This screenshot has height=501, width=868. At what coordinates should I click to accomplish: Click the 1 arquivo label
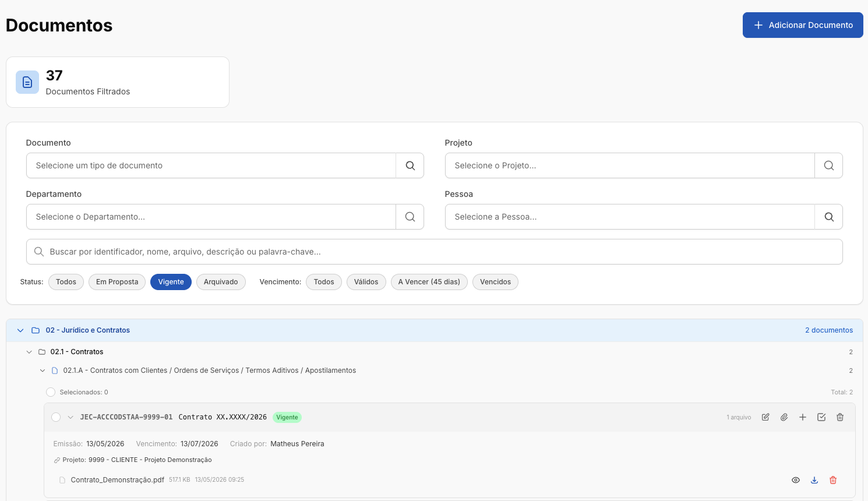tap(739, 417)
